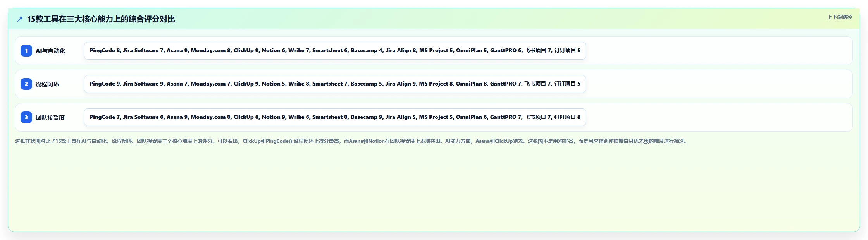Click the AI与自动化 row label

click(x=50, y=51)
